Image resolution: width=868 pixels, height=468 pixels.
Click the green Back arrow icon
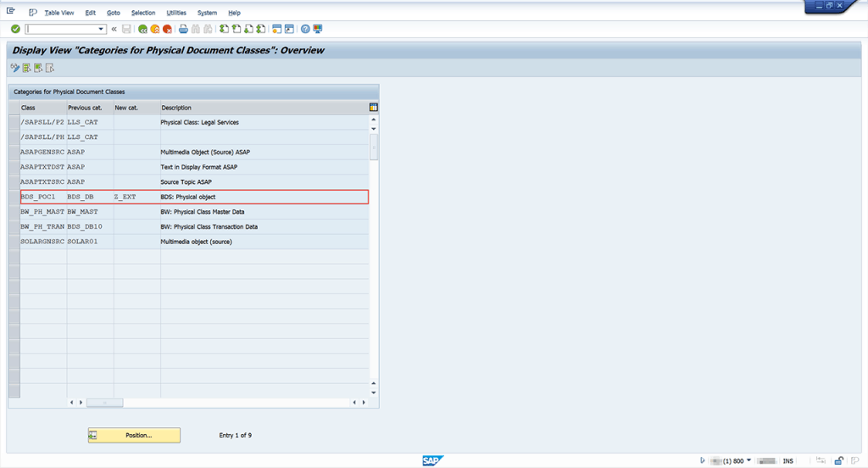pos(142,29)
